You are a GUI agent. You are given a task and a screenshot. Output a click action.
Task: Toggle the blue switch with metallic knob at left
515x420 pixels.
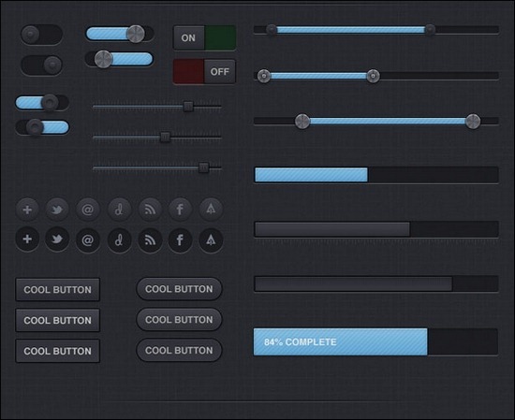pyautogui.click(x=119, y=59)
